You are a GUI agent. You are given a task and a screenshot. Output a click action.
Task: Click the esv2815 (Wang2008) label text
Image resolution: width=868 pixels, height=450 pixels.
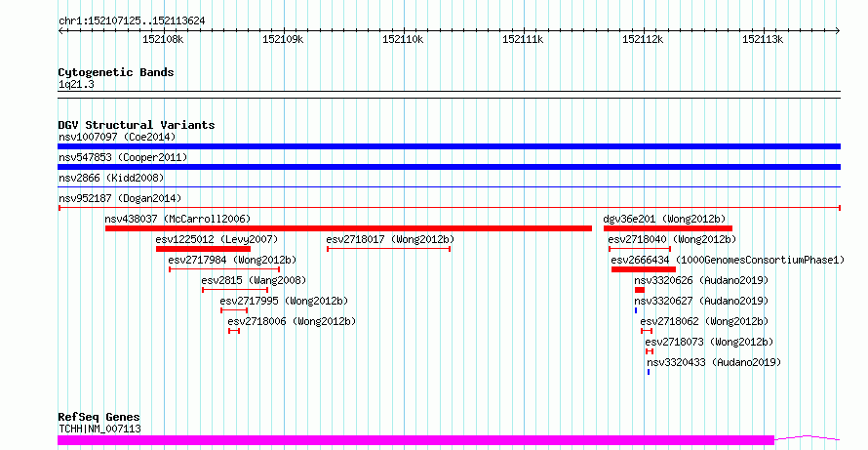[254, 280]
